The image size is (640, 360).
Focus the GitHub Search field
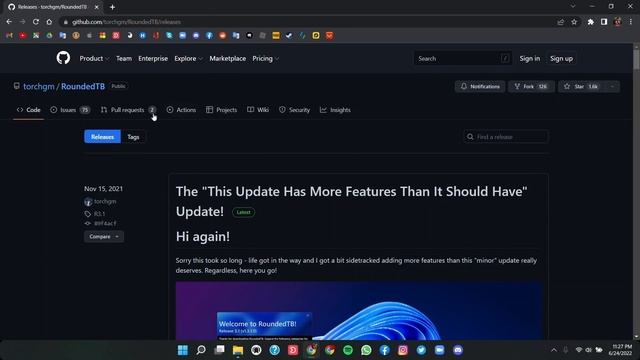coord(462,58)
